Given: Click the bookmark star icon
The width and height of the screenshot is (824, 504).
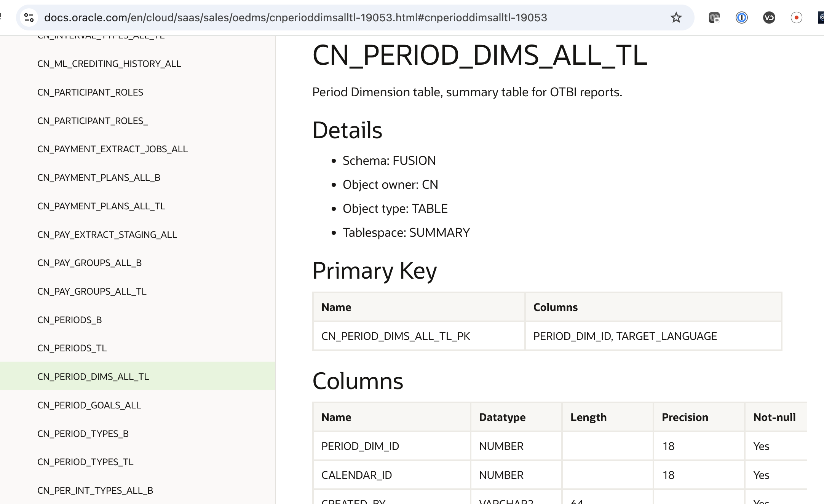Looking at the screenshot, I should coord(676,18).
